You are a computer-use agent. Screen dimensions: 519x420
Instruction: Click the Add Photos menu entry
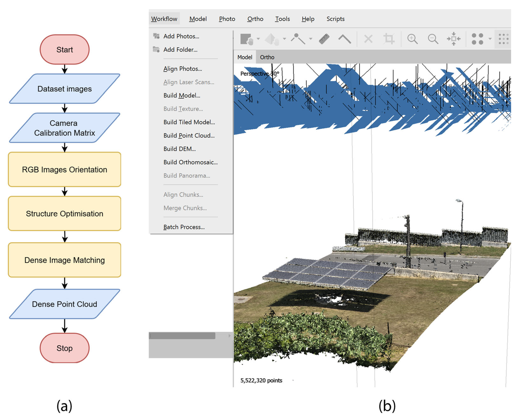coord(181,36)
